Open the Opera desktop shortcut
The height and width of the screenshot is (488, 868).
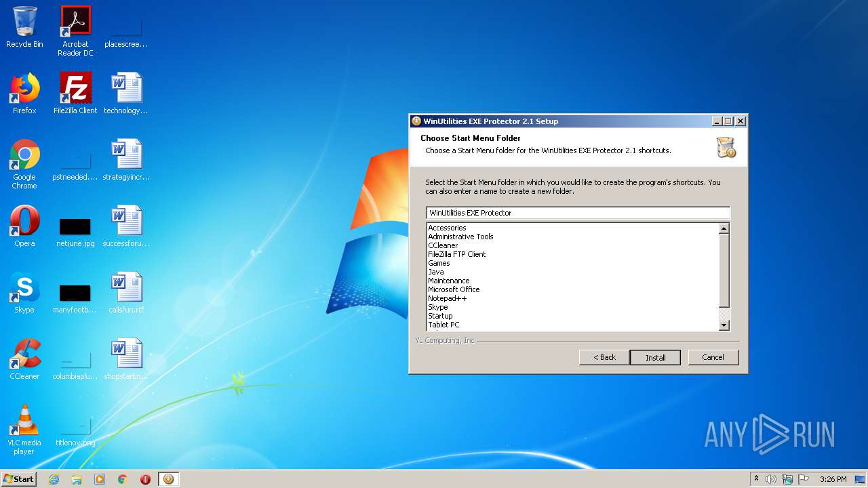tap(24, 226)
